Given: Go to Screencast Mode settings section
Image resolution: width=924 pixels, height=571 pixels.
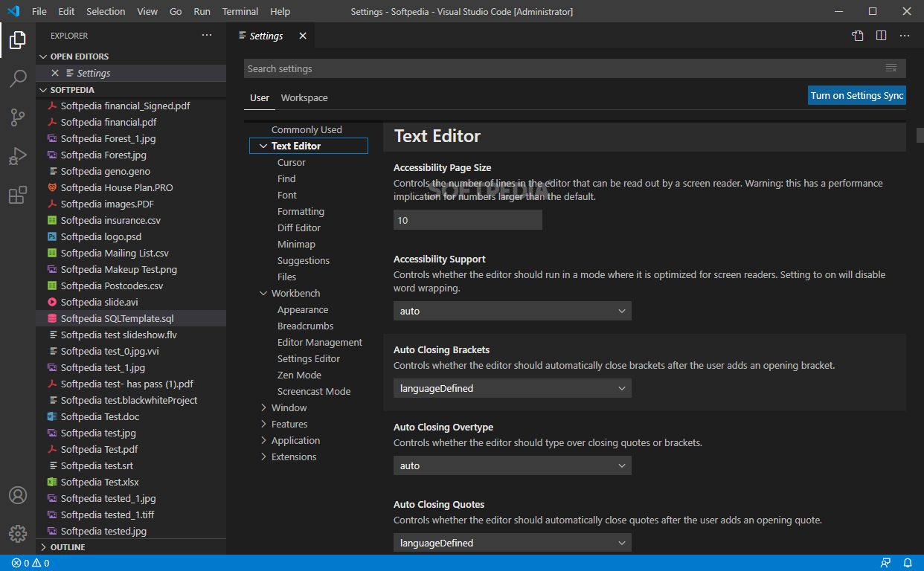Looking at the screenshot, I should (314, 391).
